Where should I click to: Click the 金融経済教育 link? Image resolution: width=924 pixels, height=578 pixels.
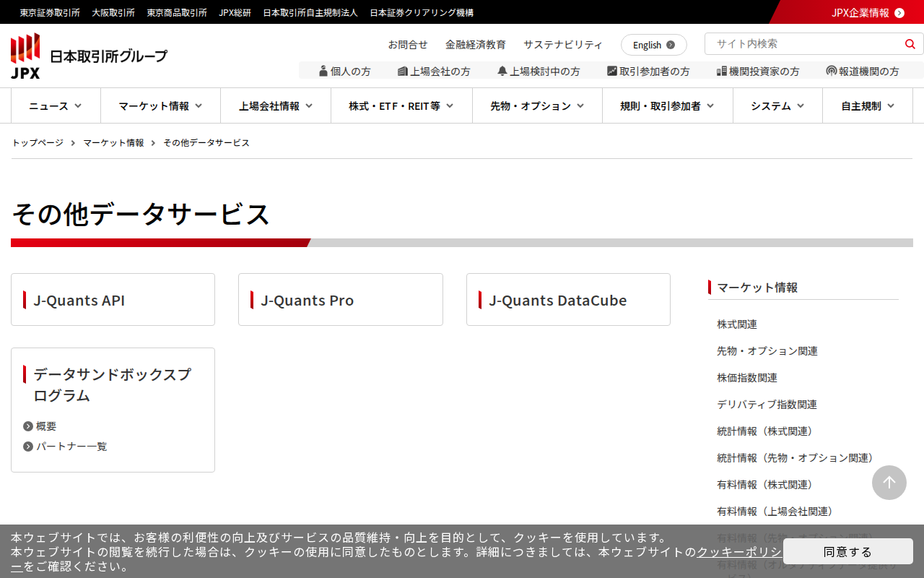476,45
